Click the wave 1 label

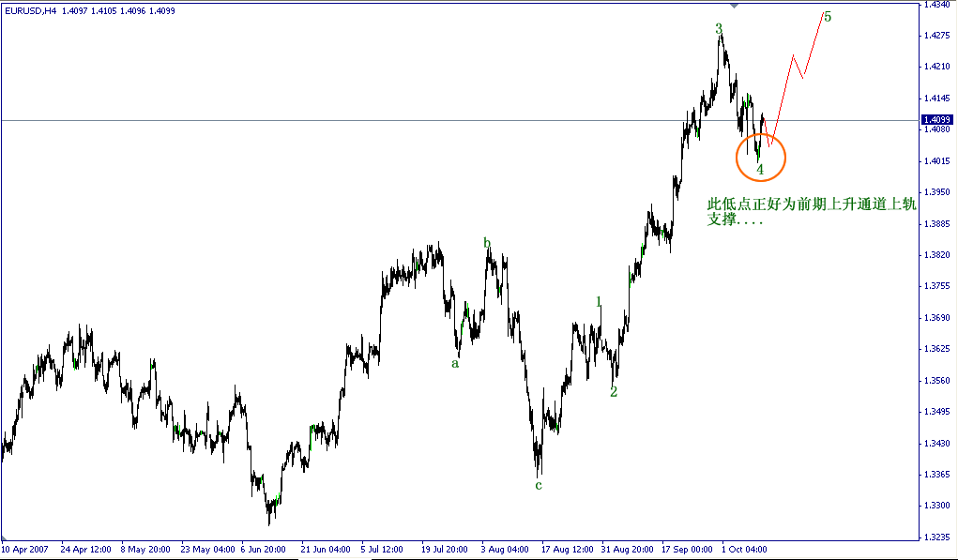click(x=598, y=300)
